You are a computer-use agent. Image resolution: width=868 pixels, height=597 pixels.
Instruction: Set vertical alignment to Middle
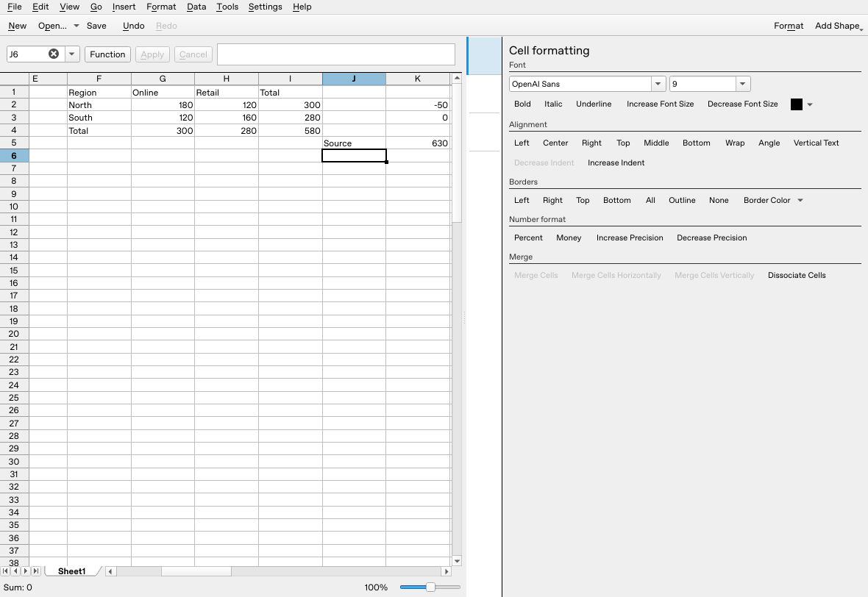(x=656, y=143)
